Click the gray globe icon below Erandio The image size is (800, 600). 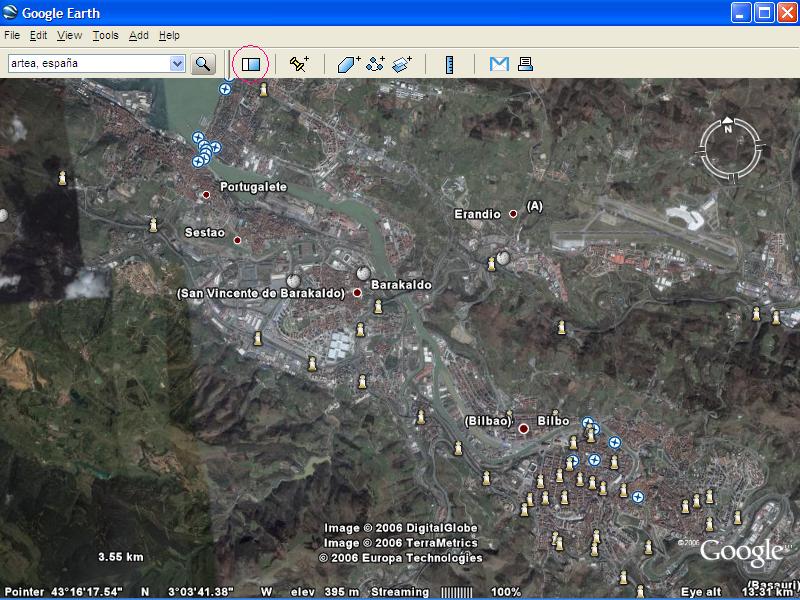pos(504,258)
